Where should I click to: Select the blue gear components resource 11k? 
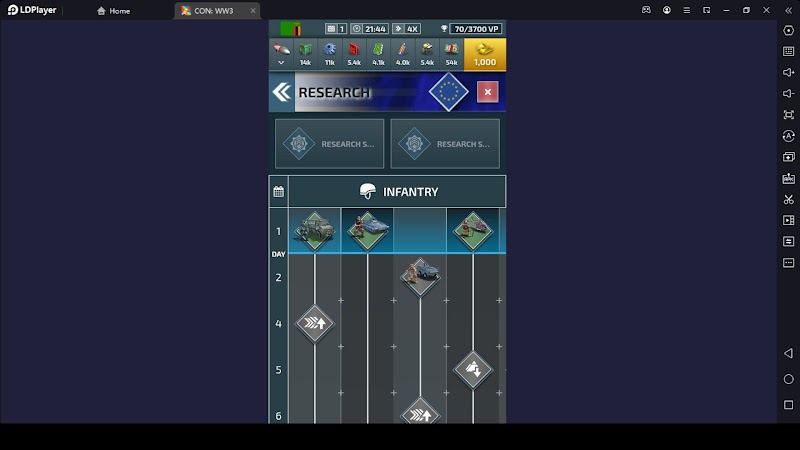(x=330, y=54)
